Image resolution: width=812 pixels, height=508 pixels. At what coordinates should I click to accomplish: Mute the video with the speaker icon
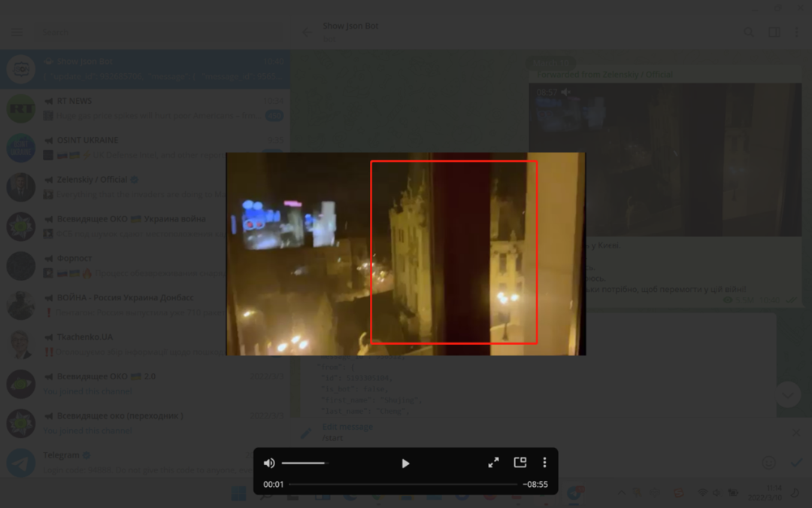pyautogui.click(x=269, y=464)
